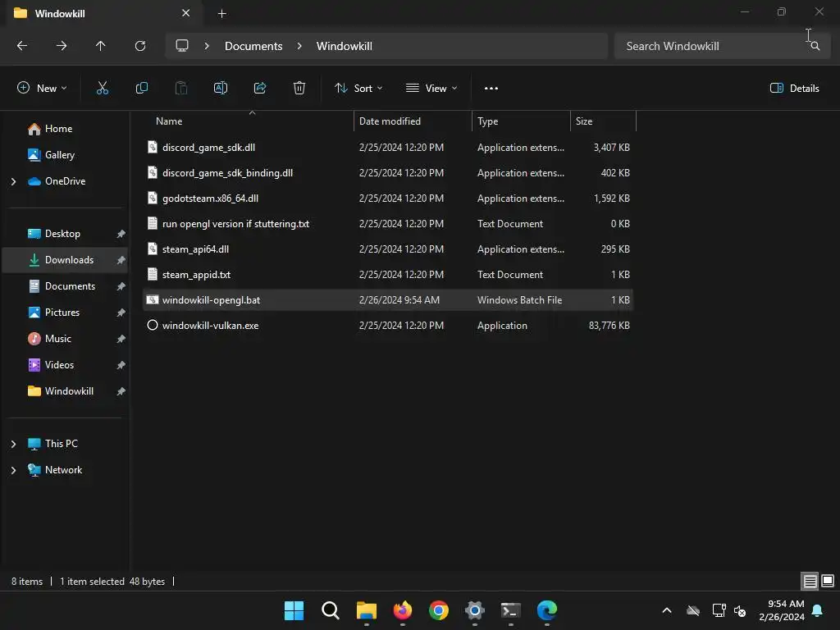This screenshot has width=840, height=630.
Task: Select windowkill-vulkan.exe file
Action: (388, 325)
